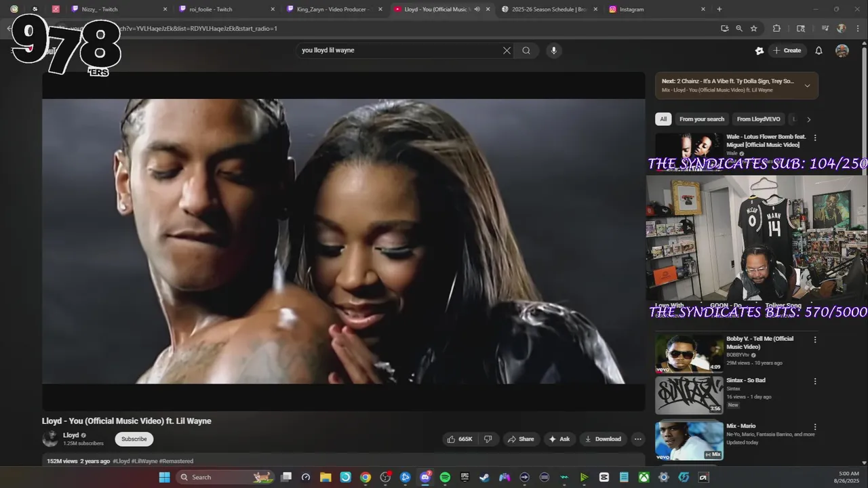
Task: Clear the YouTube search text with the X
Action: [x=507, y=50]
